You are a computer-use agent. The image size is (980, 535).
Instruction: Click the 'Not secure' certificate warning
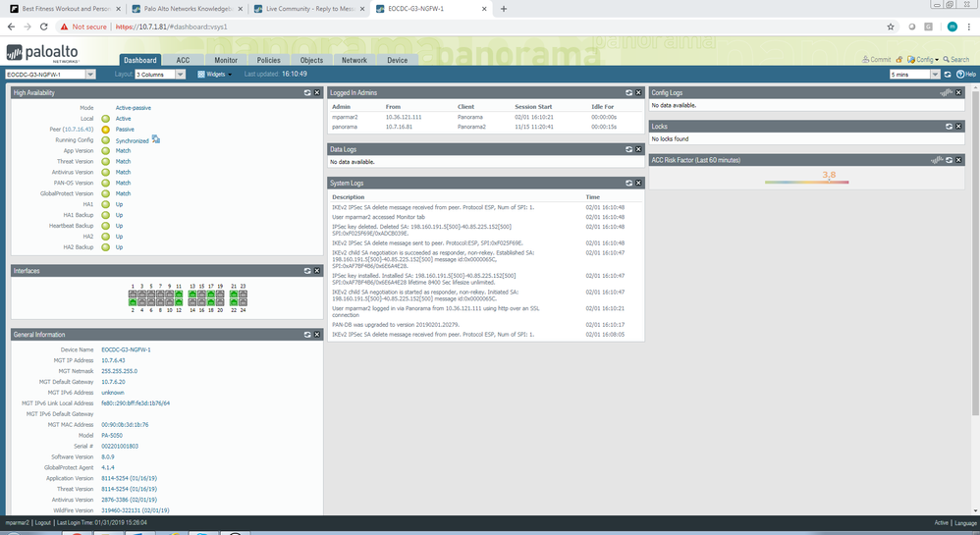[x=83, y=27]
